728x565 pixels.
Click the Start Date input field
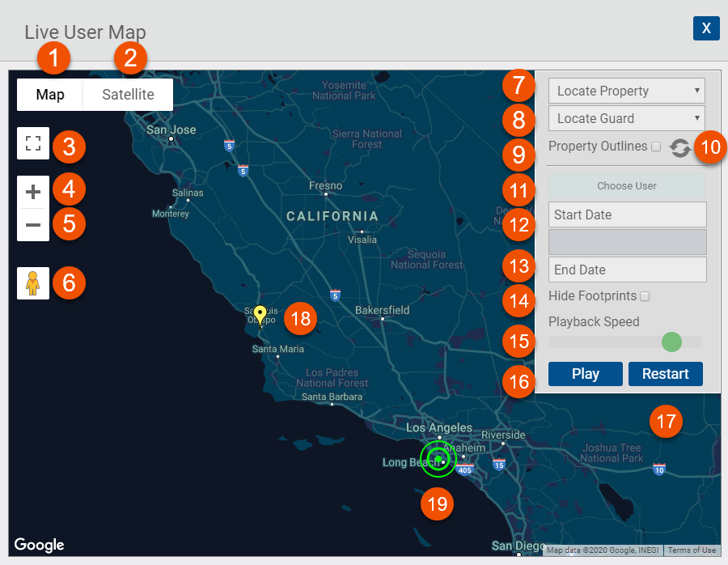point(627,215)
